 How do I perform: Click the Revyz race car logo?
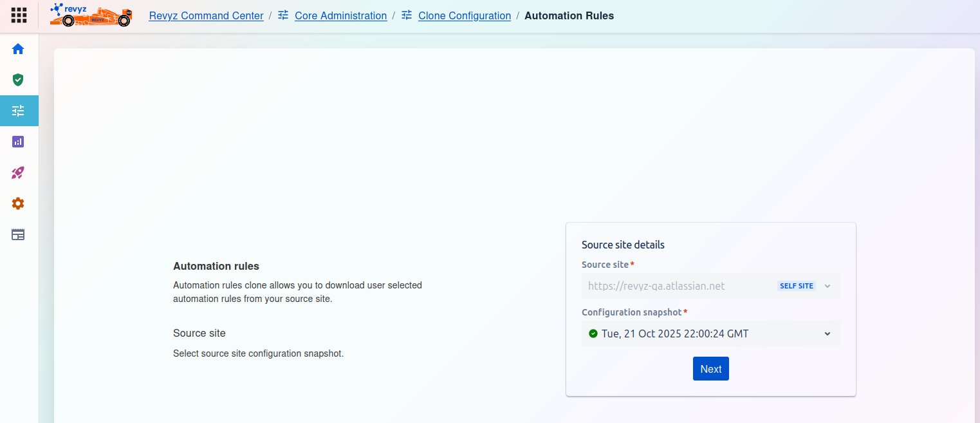tap(91, 15)
